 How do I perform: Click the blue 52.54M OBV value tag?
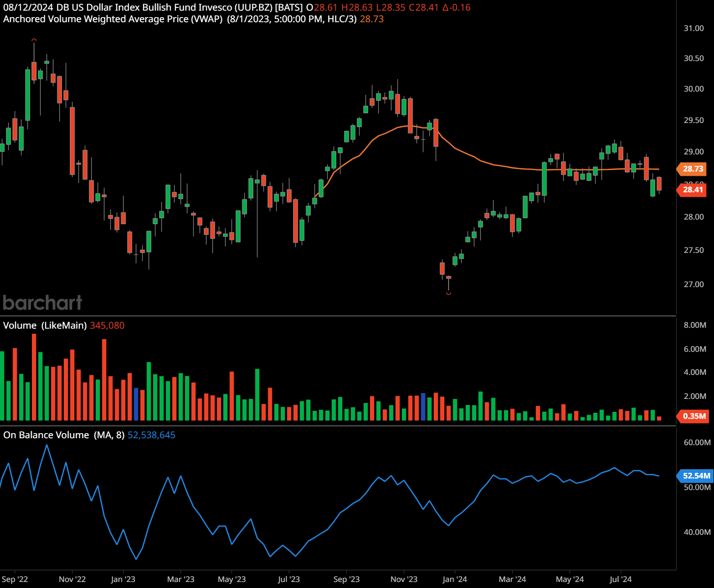coord(696,476)
